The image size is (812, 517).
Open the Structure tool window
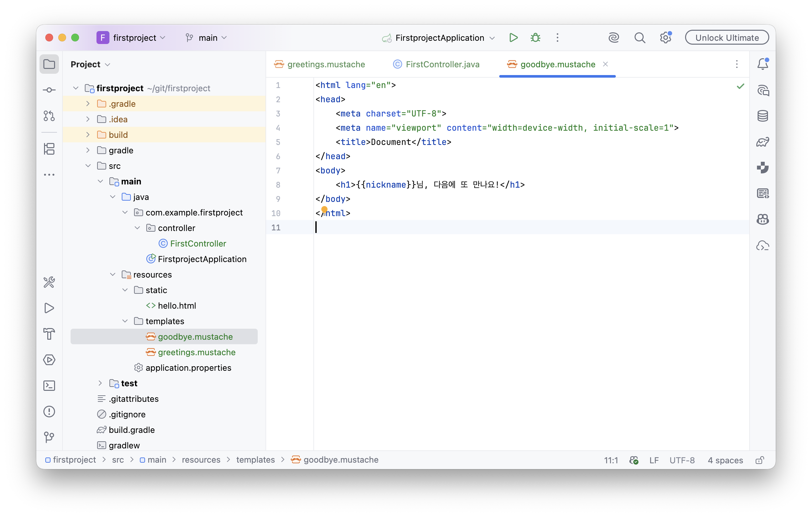[49, 148]
